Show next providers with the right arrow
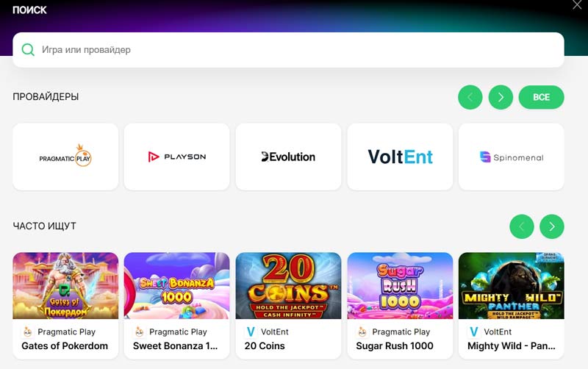The height and width of the screenshot is (369, 588). click(501, 97)
